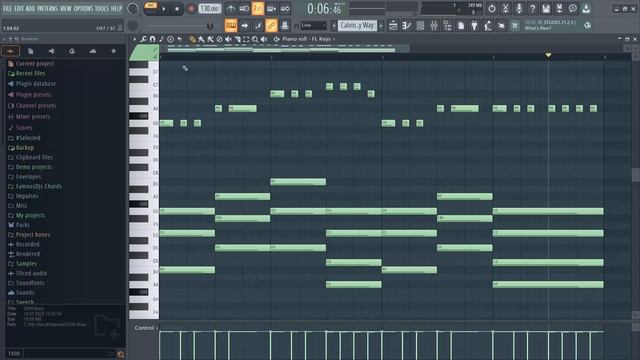
Task: Click the floppy disk save icon
Action: (x=546, y=9)
